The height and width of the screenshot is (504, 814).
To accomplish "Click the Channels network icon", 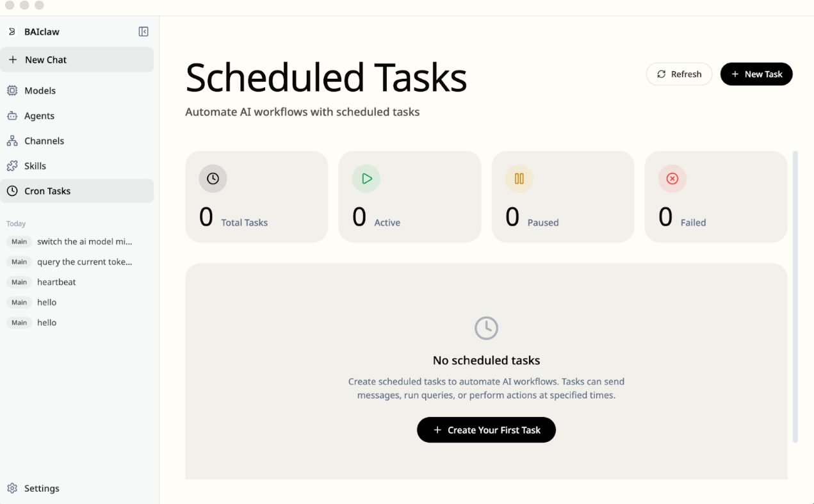I will point(12,141).
